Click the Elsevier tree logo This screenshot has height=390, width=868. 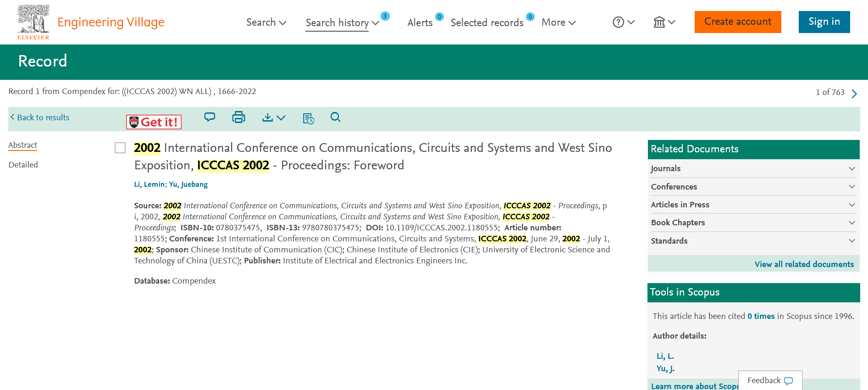click(33, 22)
